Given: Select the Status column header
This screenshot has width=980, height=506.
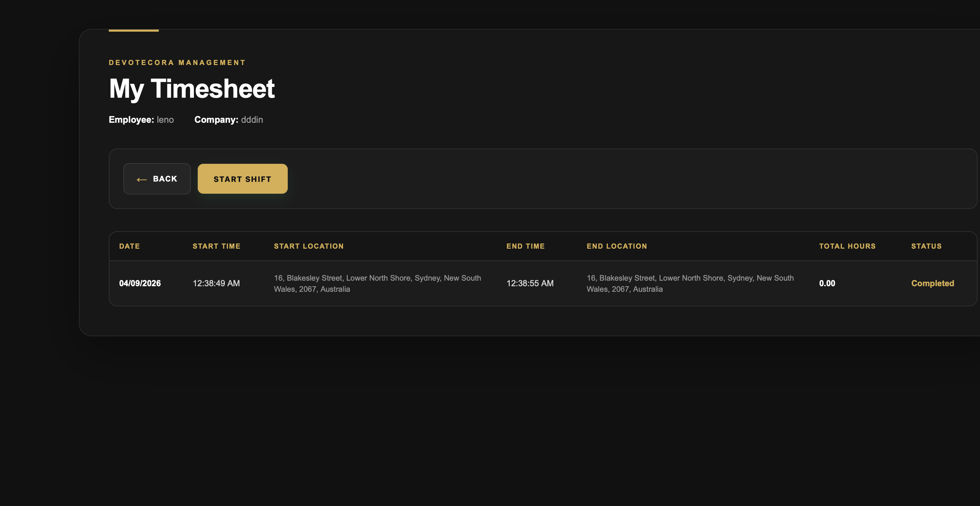Looking at the screenshot, I should pos(926,246).
